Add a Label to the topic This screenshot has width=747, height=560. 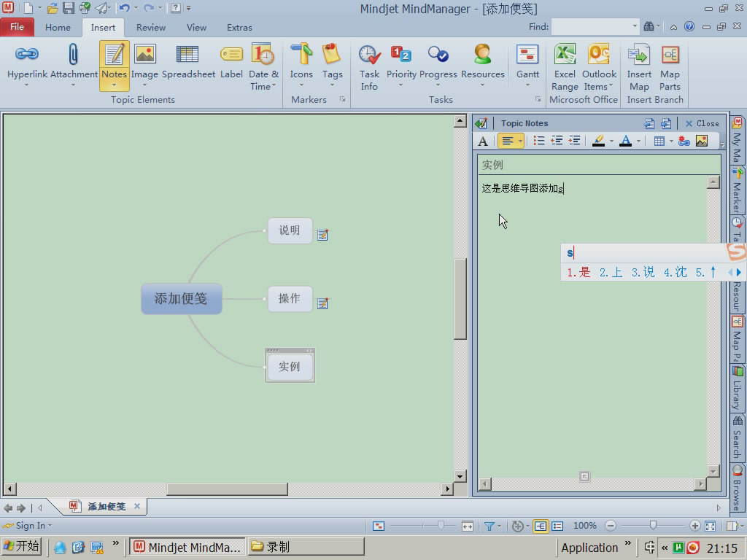pyautogui.click(x=231, y=62)
